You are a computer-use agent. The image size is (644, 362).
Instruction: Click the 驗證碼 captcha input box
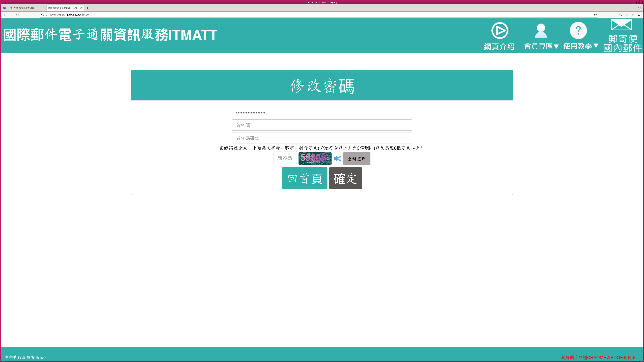[285, 158]
